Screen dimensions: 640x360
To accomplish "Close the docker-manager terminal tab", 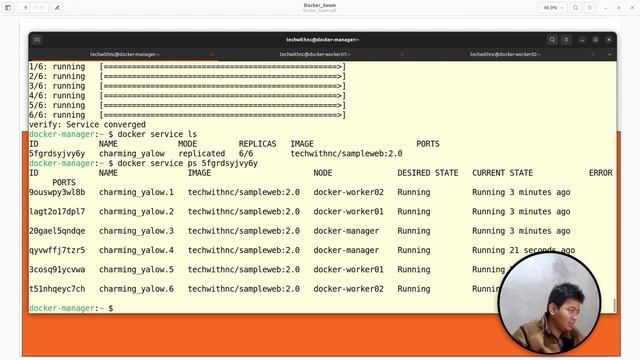I will coord(212,54).
